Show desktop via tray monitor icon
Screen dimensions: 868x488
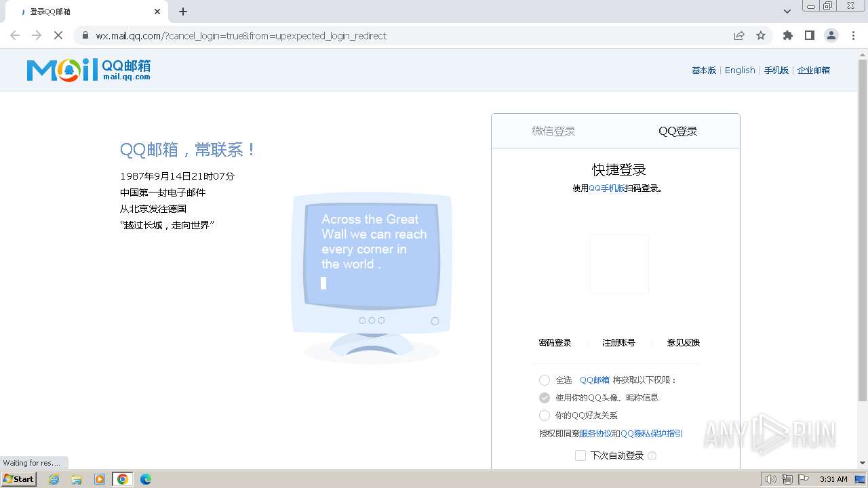860,479
